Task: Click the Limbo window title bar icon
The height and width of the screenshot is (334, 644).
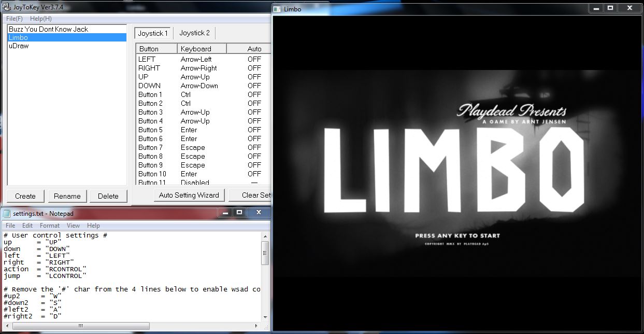Action: coord(278,9)
